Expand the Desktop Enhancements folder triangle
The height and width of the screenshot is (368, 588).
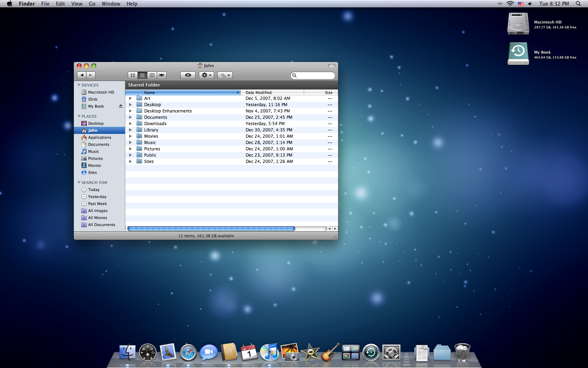coord(130,111)
